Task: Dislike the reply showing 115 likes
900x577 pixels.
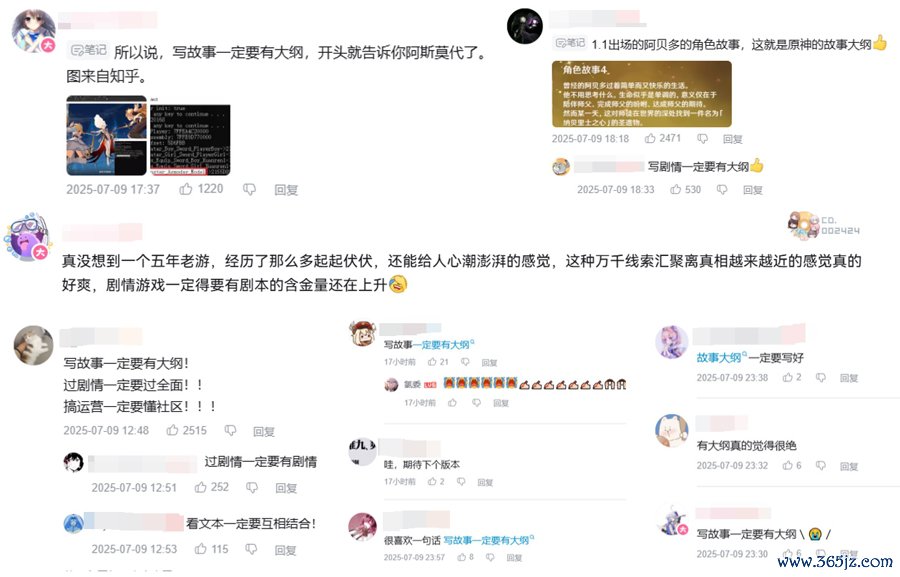Action: [251, 549]
